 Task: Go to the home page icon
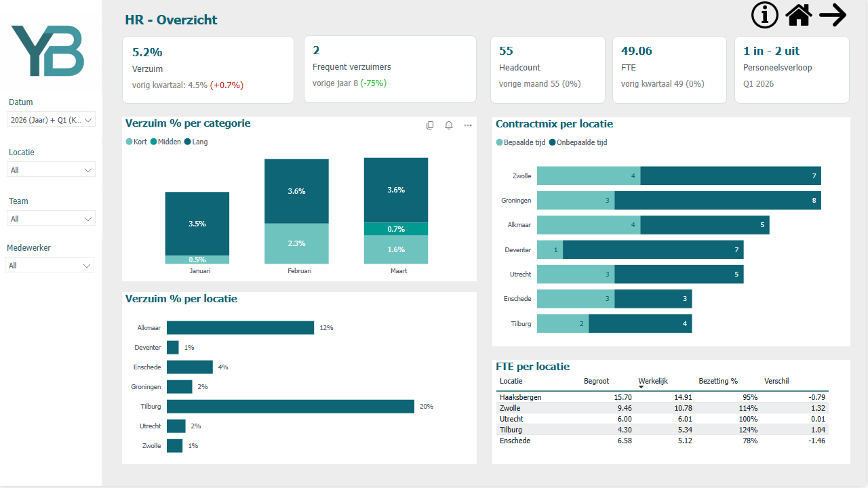799,15
